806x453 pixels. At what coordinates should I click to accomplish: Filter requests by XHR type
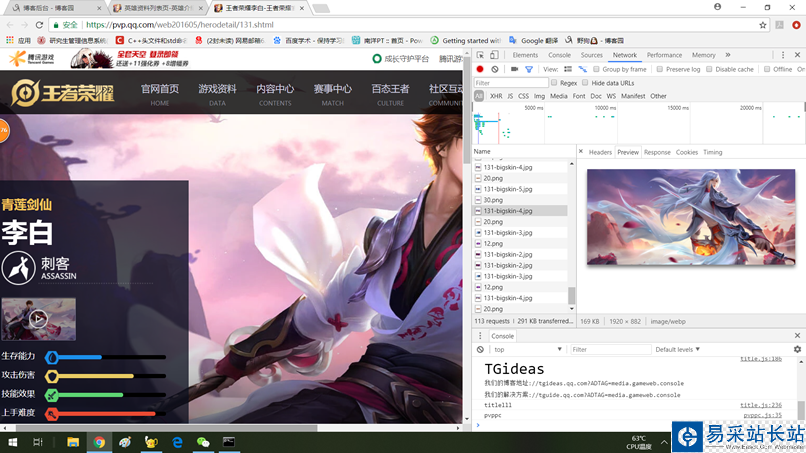coord(496,96)
